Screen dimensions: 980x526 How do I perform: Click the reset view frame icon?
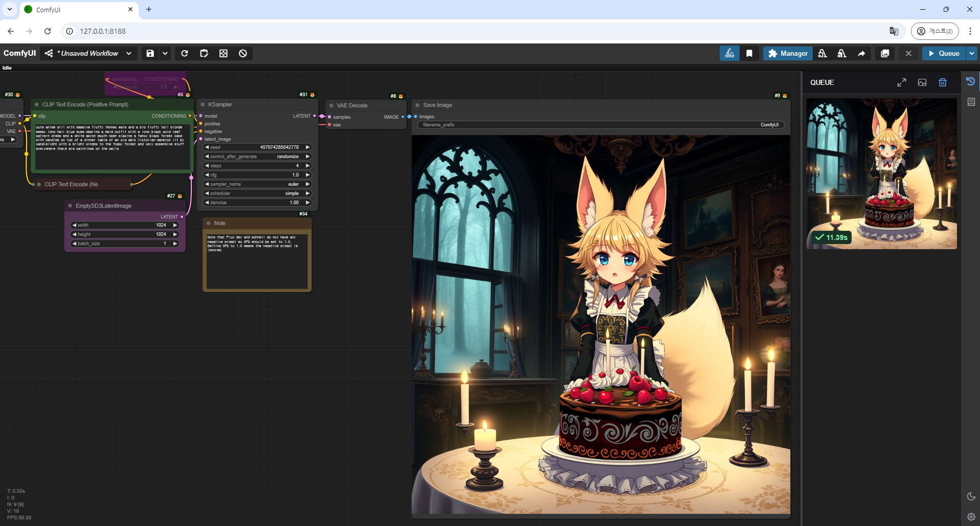pos(224,53)
